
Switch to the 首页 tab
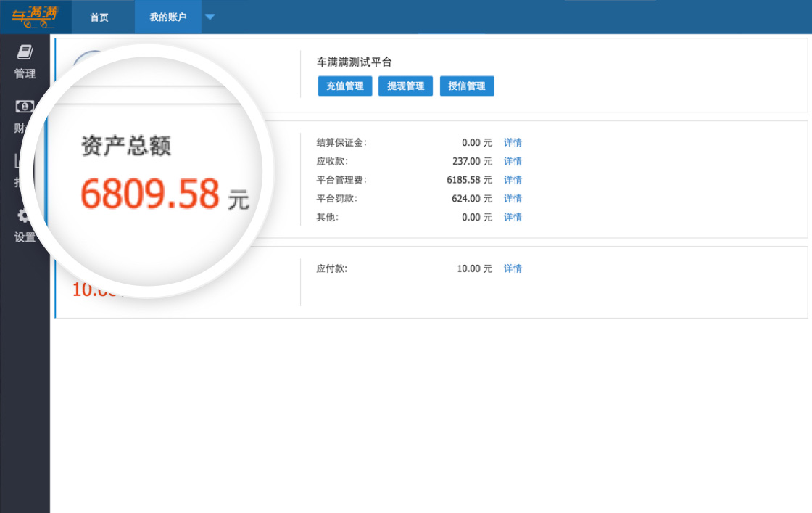tap(99, 17)
